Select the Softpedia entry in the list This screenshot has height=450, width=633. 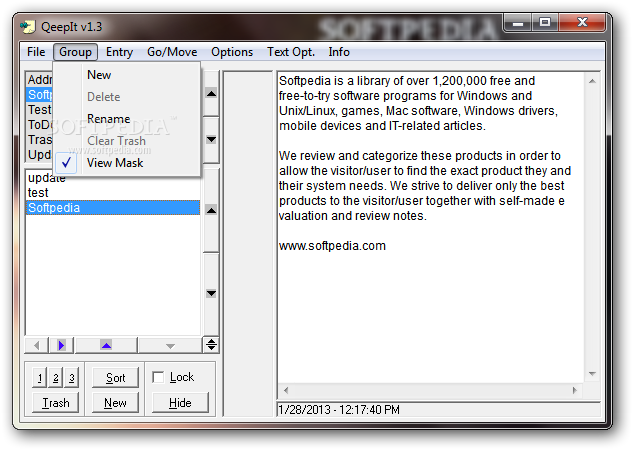[x=113, y=208]
